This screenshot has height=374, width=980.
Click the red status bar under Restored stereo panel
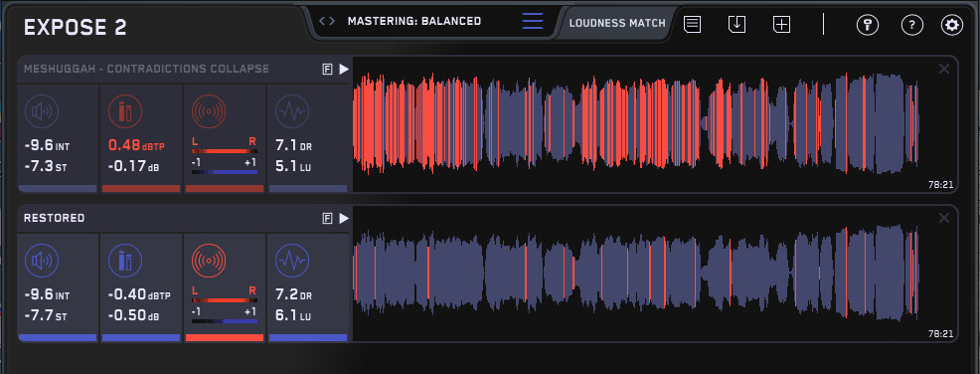tap(225, 338)
